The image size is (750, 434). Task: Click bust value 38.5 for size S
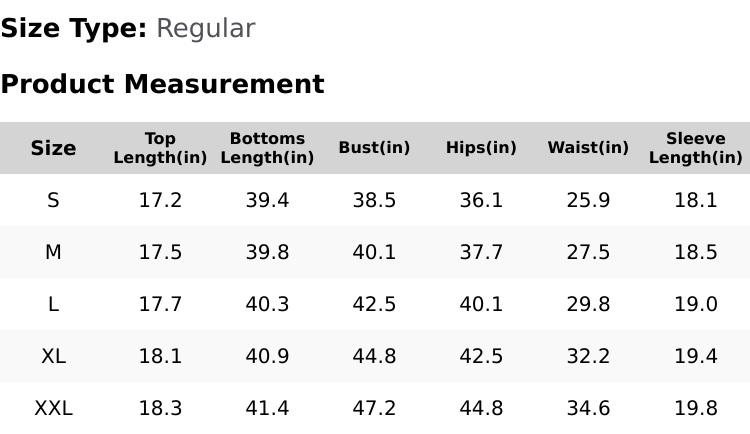tap(374, 200)
